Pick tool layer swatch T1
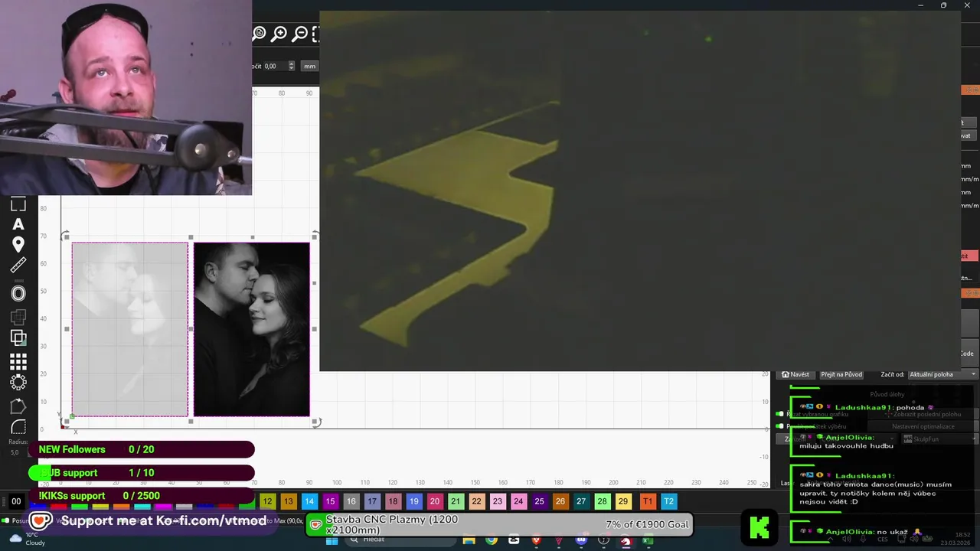 tap(648, 501)
